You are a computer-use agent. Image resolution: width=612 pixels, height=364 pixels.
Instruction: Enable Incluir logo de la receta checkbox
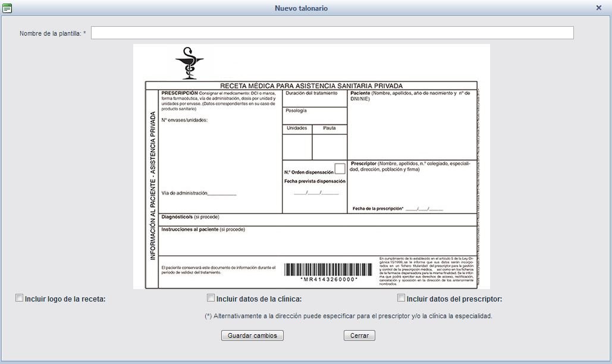coord(20,298)
